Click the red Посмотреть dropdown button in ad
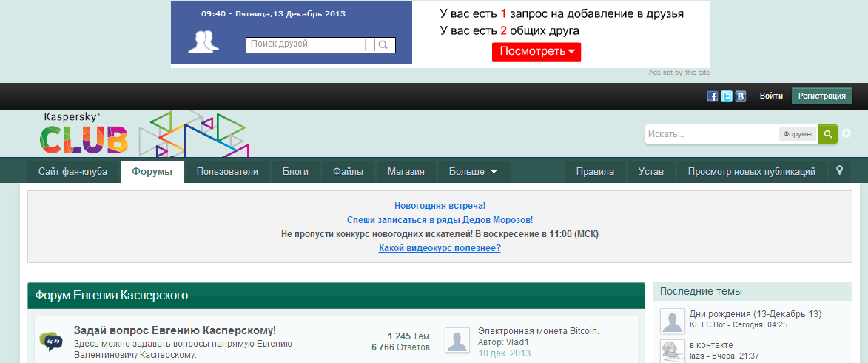 536,52
